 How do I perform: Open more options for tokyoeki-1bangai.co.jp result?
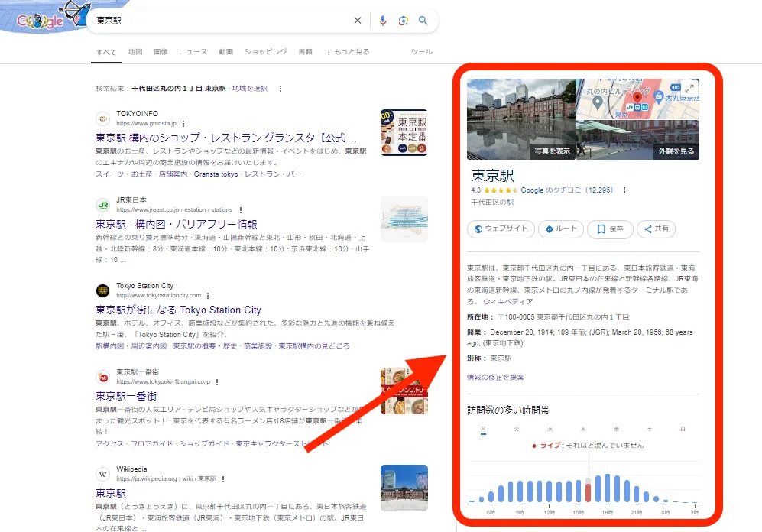click(x=217, y=382)
